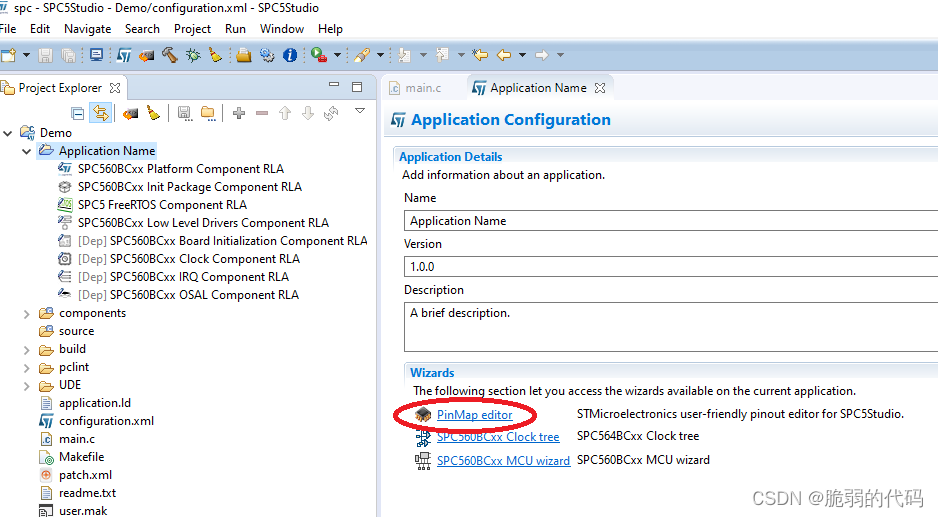This screenshot has width=938, height=517.
Task: Open the Back history dropdown arrow
Action: coord(522,55)
